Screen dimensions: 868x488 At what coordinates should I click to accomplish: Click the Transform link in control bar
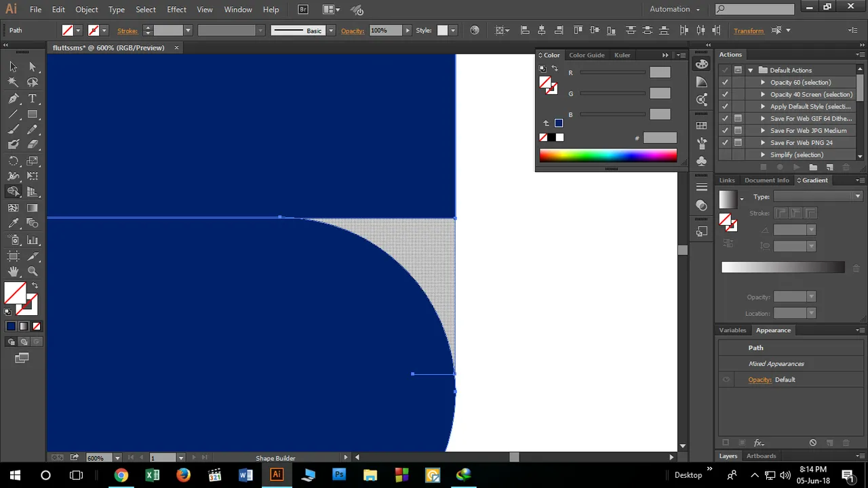coord(748,31)
